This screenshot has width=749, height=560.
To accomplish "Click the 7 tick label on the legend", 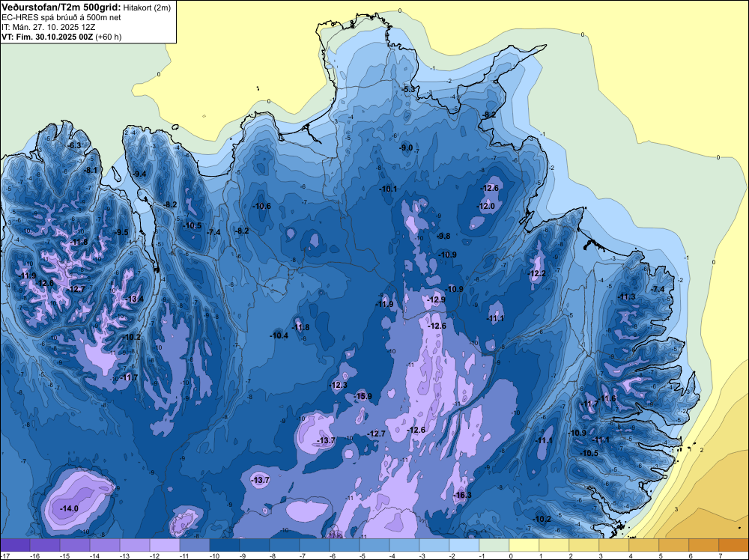I will pyautogui.click(x=720, y=556).
